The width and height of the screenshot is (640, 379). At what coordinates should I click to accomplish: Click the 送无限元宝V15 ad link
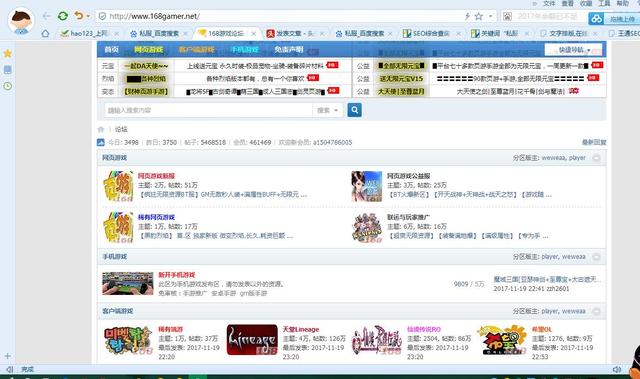click(x=401, y=78)
